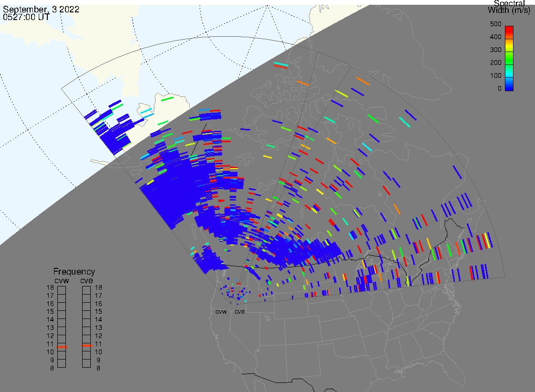
Task: Click the time label '0527:00 UT'
Action: click(26, 17)
